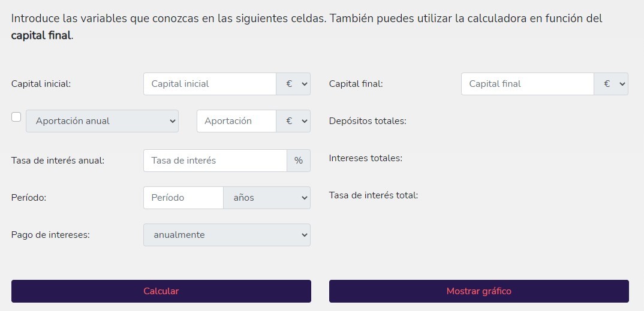This screenshot has height=311, width=644.
Task: Open currency dropdown next to Capital final
Action: (x=611, y=84)
